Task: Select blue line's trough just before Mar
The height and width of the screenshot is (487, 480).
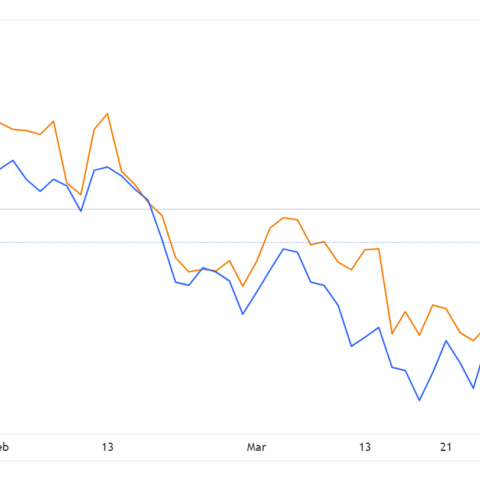Action: pyautogui.click(x=243, y=314)
